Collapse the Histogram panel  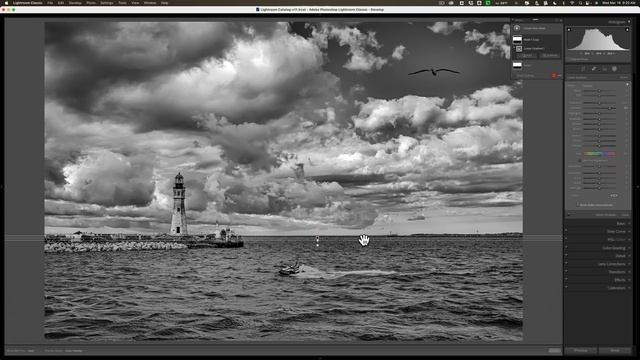tap(629, 22)
